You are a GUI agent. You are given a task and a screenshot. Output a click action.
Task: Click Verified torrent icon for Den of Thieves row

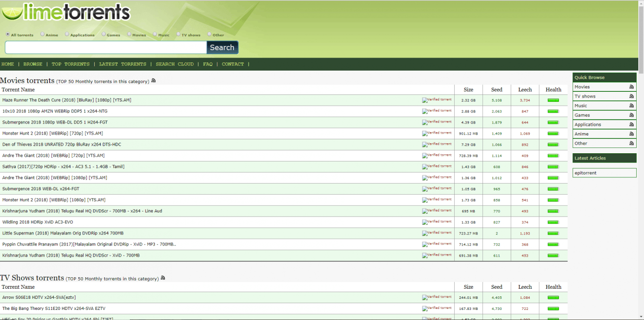coord(437,144)
